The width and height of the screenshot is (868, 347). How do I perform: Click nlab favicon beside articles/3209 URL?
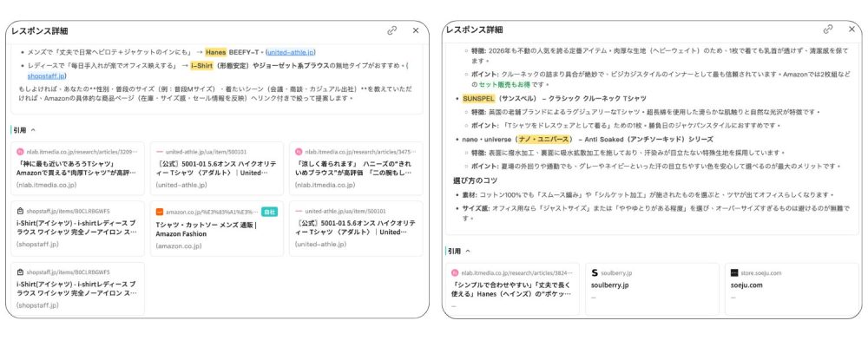[x=21, y=151]
